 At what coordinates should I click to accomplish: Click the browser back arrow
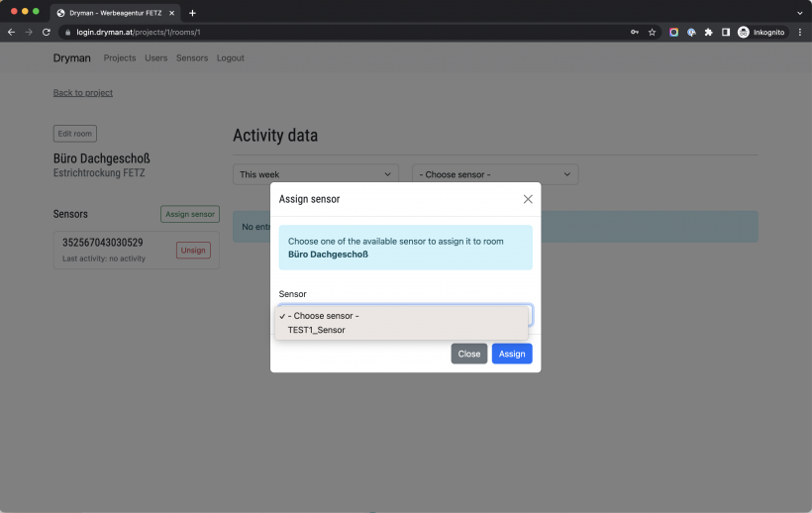coord(12,32)
